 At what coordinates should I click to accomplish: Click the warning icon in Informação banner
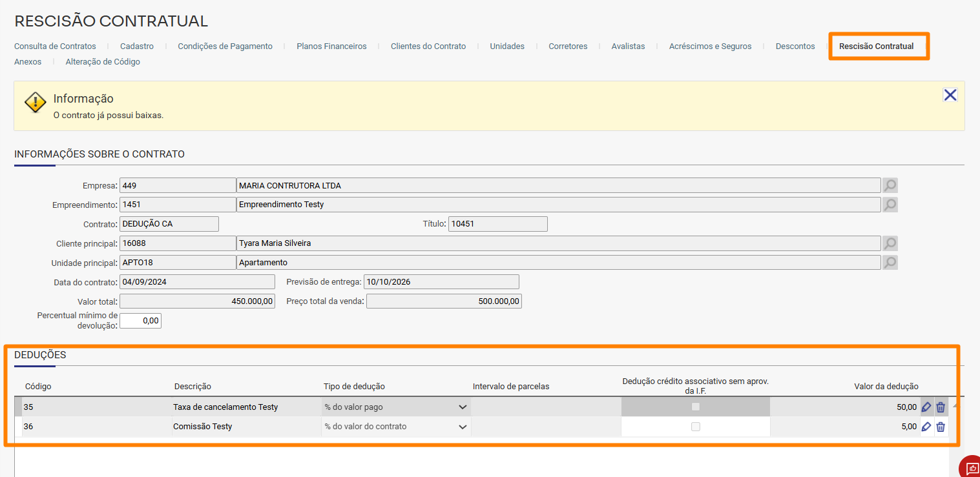click(x=35, y=103)
